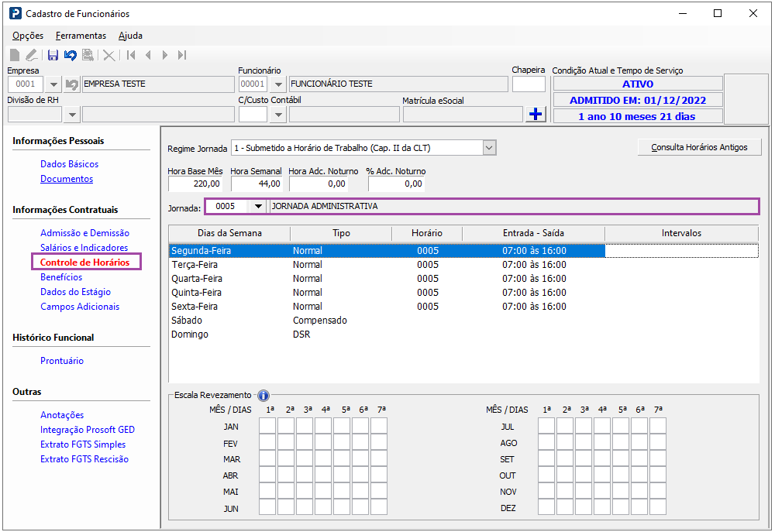
Task: Open the Ferramentas menu
Action: [81, 36]
